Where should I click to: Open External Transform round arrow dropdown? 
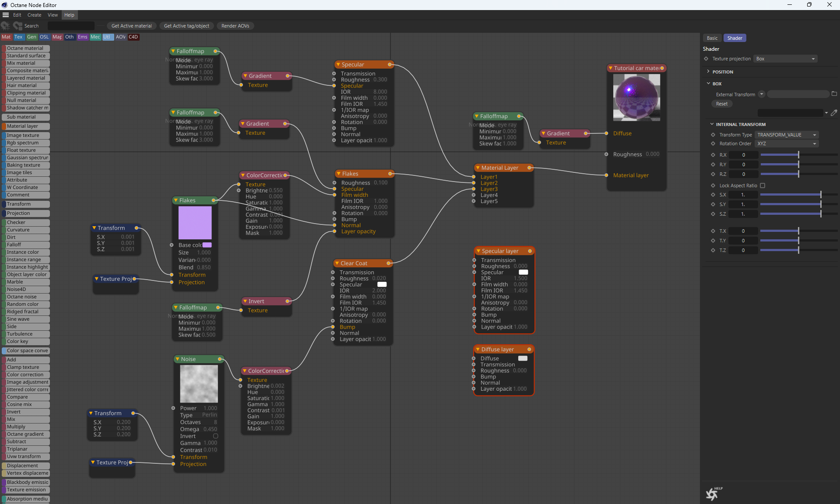point(762,94)
